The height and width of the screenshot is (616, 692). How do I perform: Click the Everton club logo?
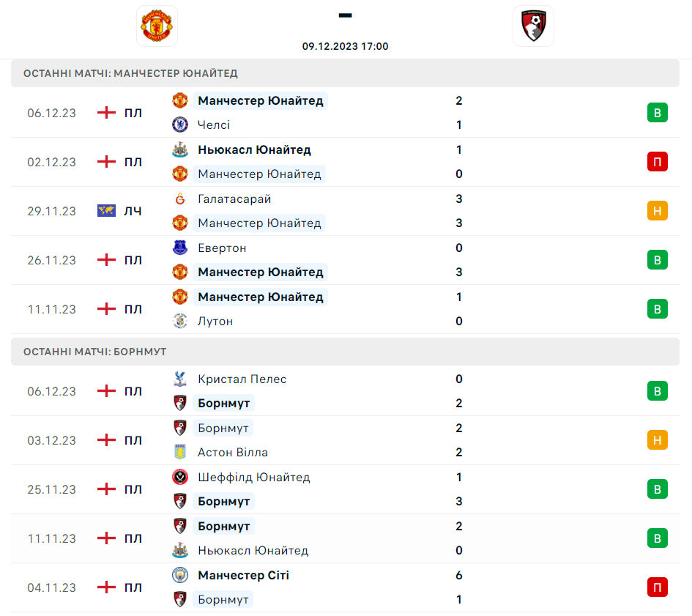180,248
